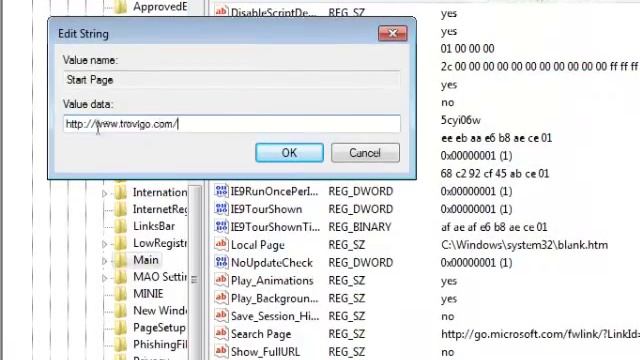The width and height of the screenshot is (640, 360).
Task: Select the DisableScriptDe... string icon
Action: (x=221, y=11)
